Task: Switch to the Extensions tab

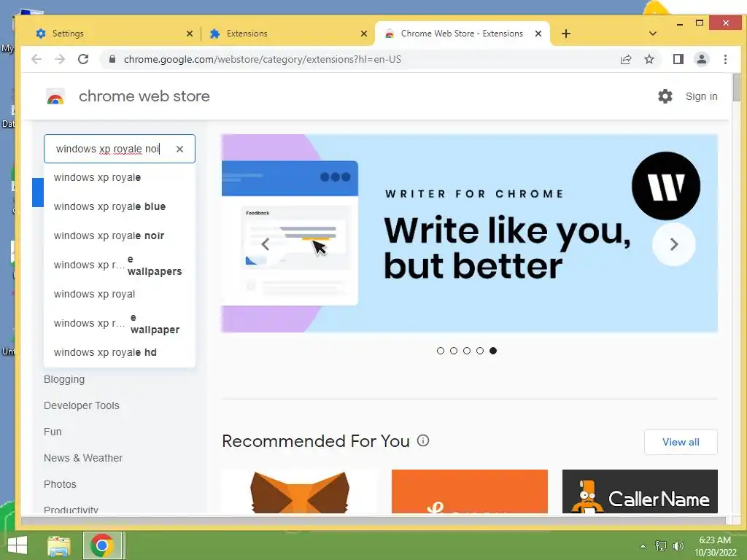Action: point(287,34)
